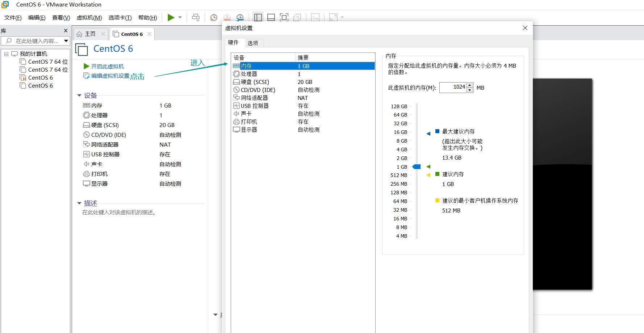Click the Unity mode toolbar icon
644x333 pixels.
point(297,17)
